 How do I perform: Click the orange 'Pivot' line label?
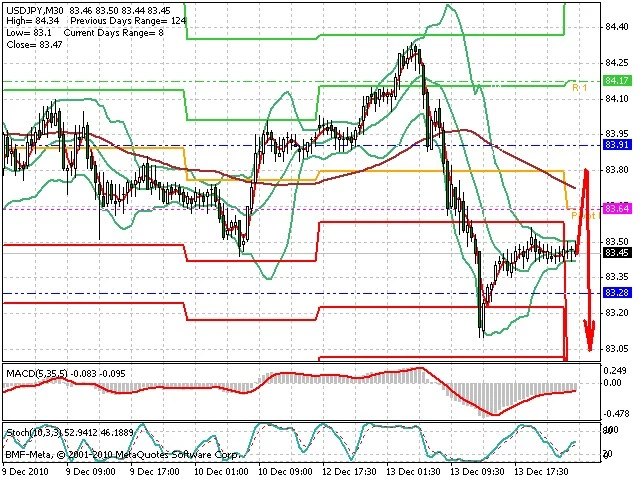(x=585, y=216)
